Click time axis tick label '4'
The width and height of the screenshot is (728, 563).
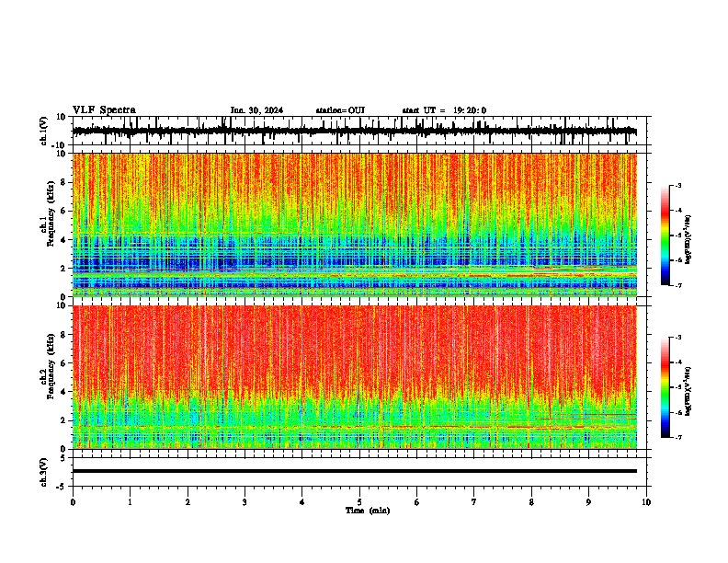coord(301,502)
